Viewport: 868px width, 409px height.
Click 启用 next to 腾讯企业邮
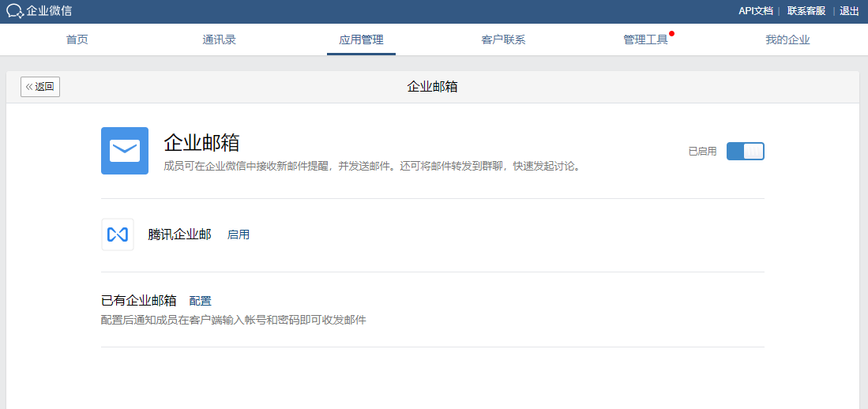coord(239,235)
